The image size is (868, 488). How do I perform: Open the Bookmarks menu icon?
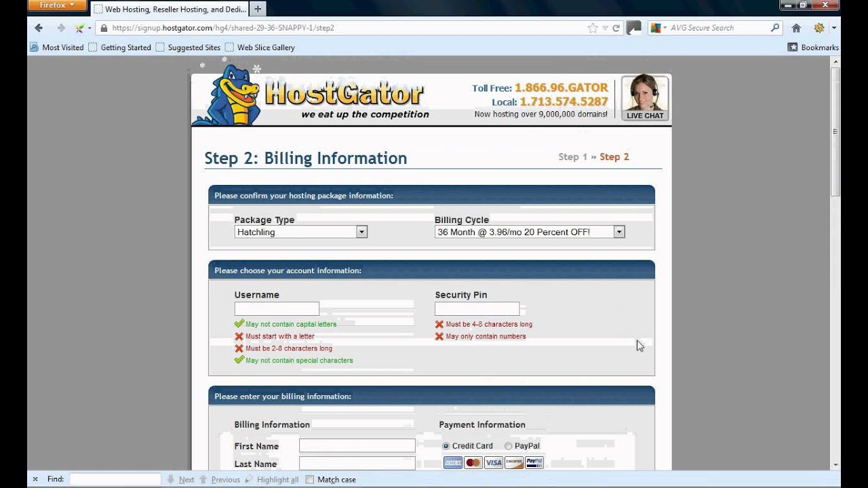pos(793,47)
